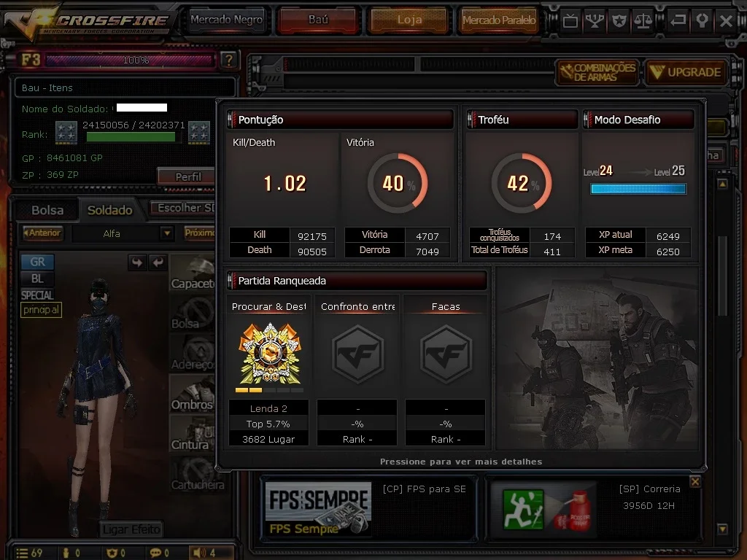Click the Pressione para ver mais detalhes text
The image size is (747, 560).
(461, 462)
